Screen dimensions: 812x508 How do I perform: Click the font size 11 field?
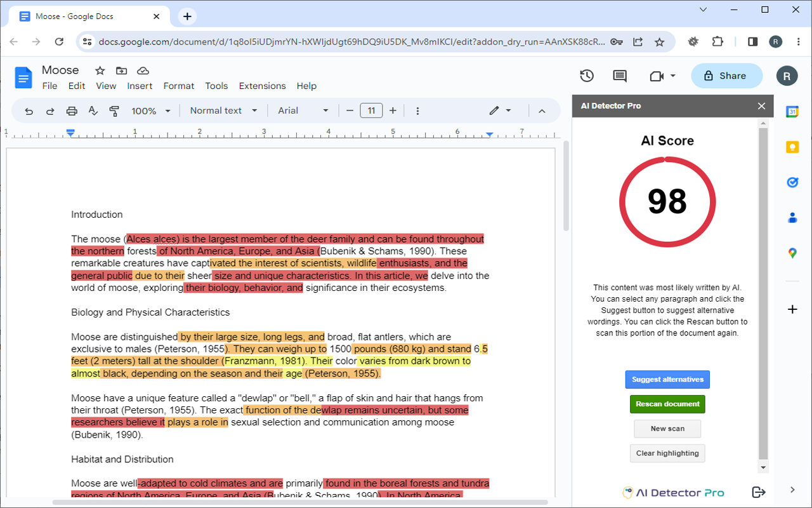tap(371, 110)
